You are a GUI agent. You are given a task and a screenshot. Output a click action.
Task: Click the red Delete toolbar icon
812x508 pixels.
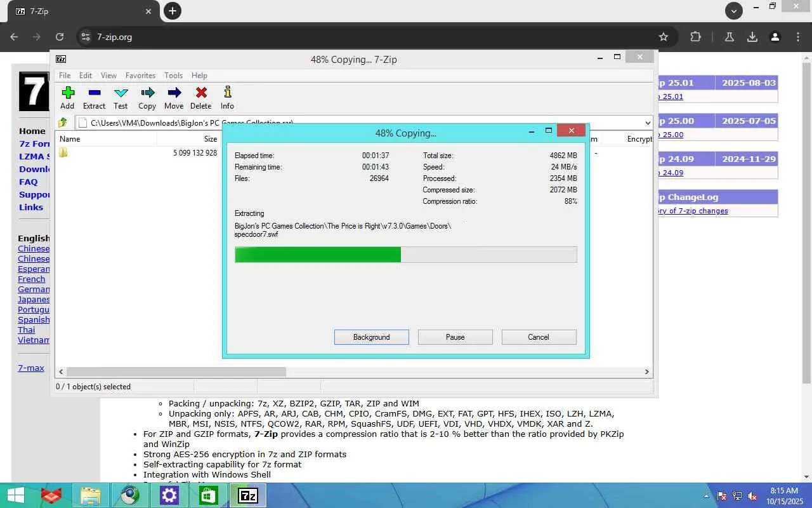(200, 93)
